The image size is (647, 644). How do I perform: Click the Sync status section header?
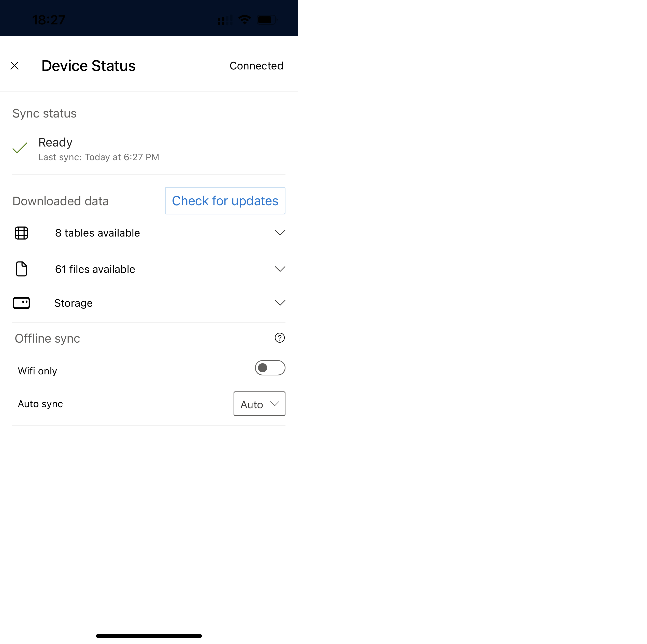pos(44,113)
